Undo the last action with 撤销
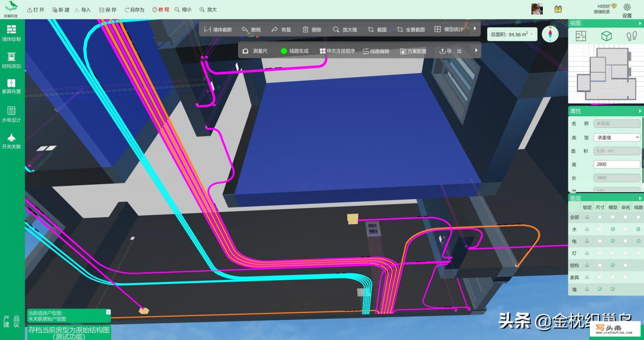The image size is (644, 340). pos(251,30)
